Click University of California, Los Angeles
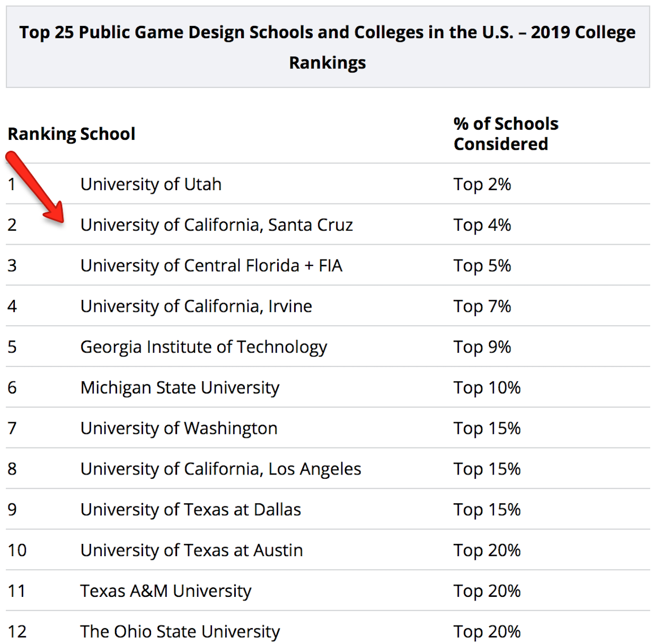654x644 pixels. coord(220,469)
